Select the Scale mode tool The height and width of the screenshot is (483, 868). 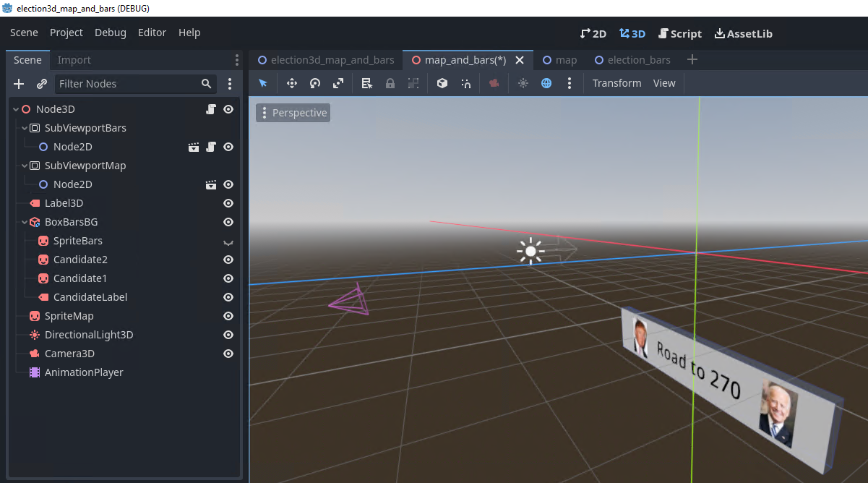(x=338, y=83)
